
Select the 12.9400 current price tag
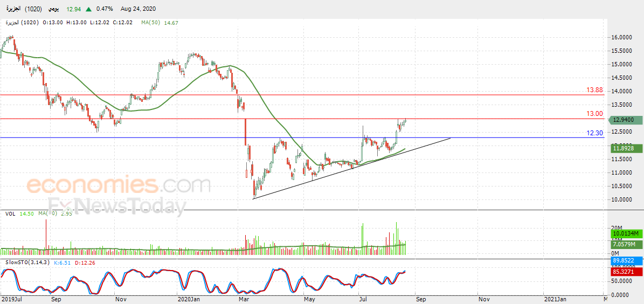click(x=625, y=120)
